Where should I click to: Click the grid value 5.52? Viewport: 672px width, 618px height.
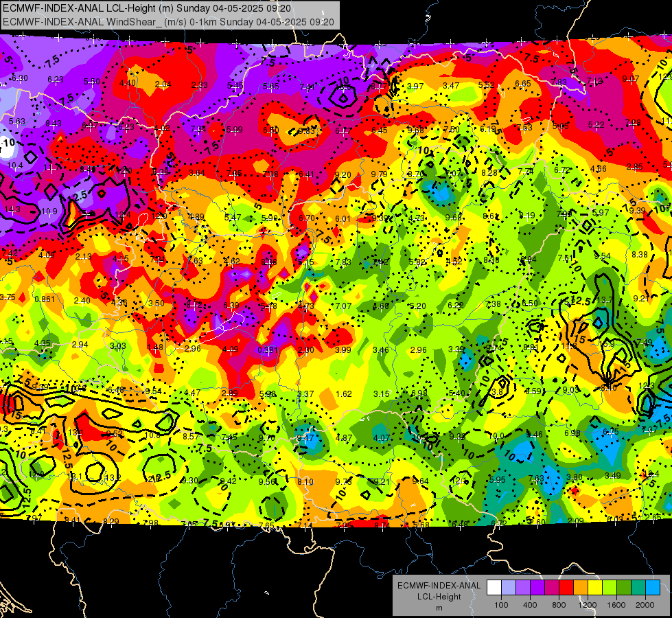tap(487, 85)
